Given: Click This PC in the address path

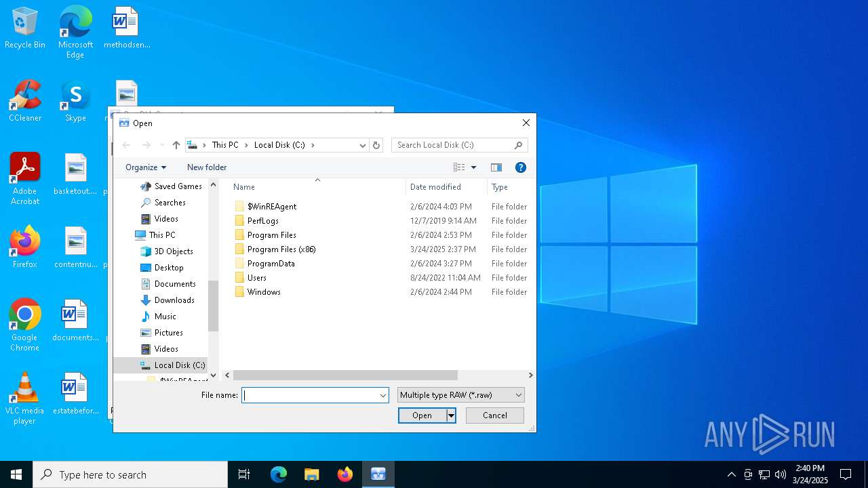Looking at the screenshot, I should [x=225, y=145].
